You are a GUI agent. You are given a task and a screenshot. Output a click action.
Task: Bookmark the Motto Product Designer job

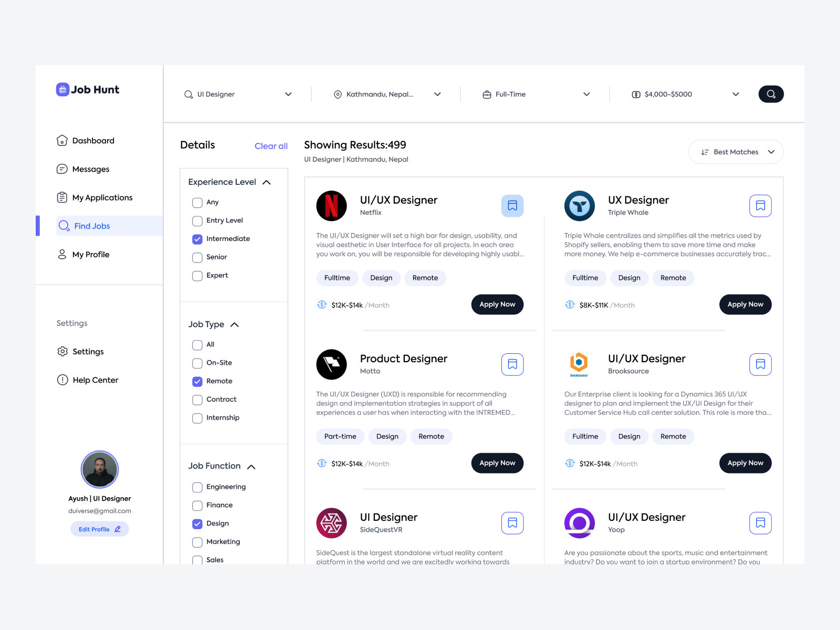(512, 364)
